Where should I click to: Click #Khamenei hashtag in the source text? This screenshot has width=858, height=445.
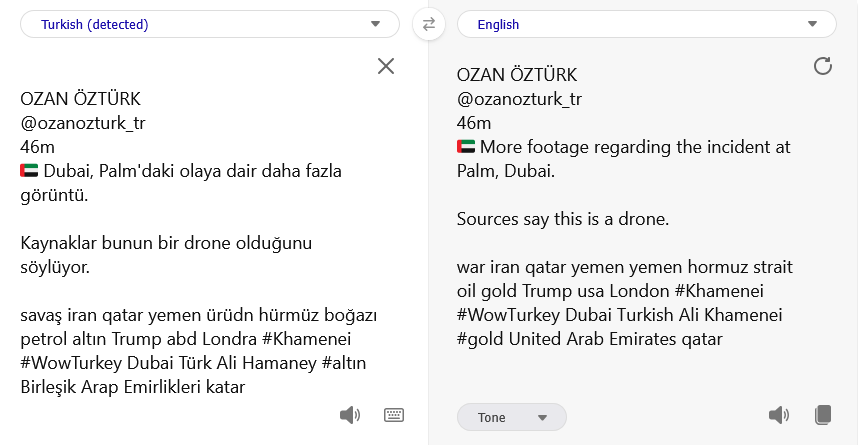pos(309,339)
